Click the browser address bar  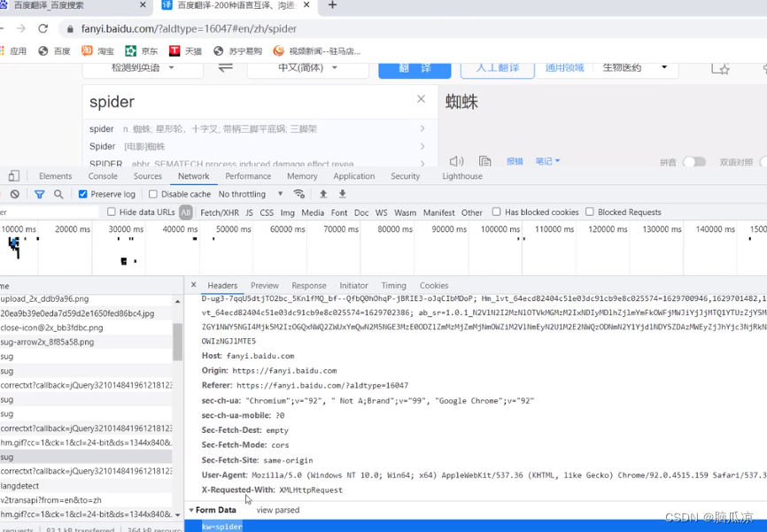pyautogui.click(x=411, y=29)
